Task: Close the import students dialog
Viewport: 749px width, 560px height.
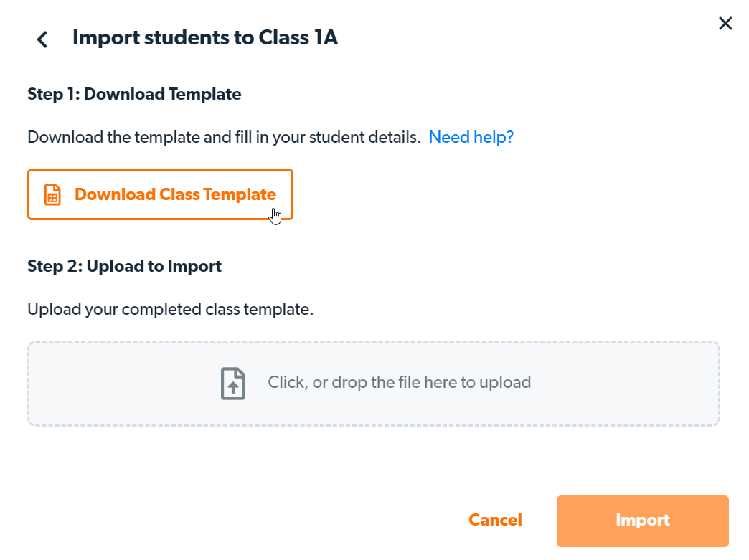Action: point(725,24)
